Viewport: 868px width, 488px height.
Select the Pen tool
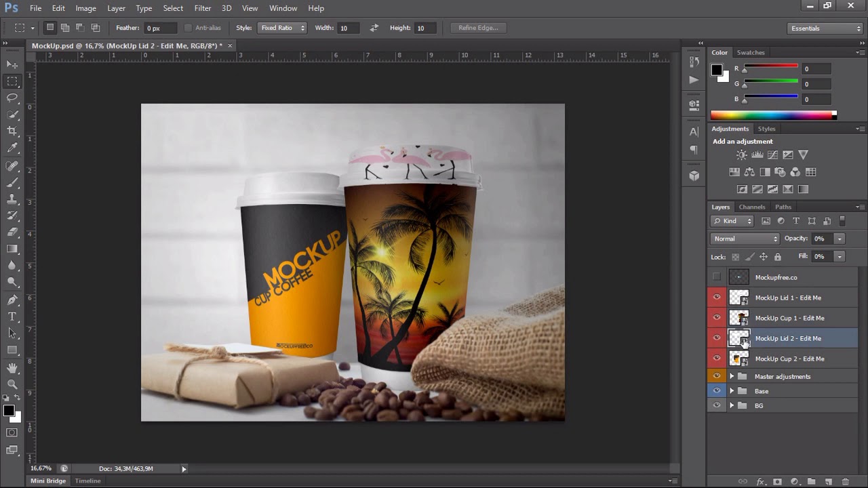pos(12,300)
